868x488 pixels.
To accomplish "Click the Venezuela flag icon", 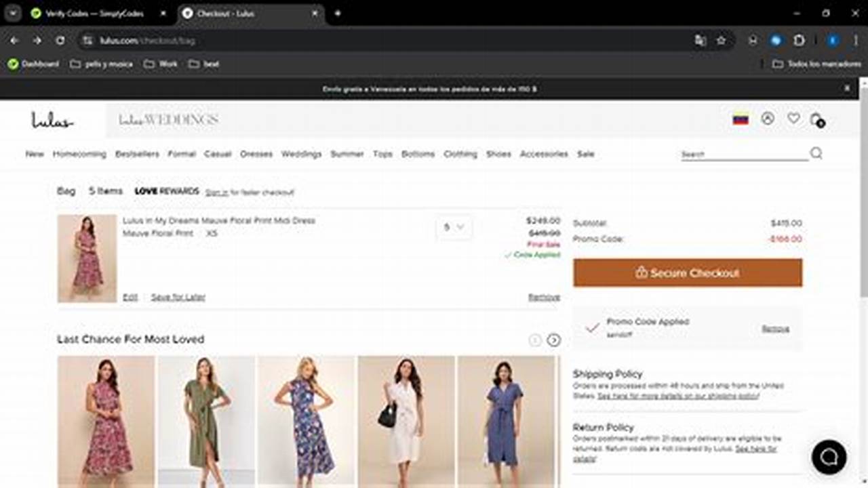I will [741, 118].
